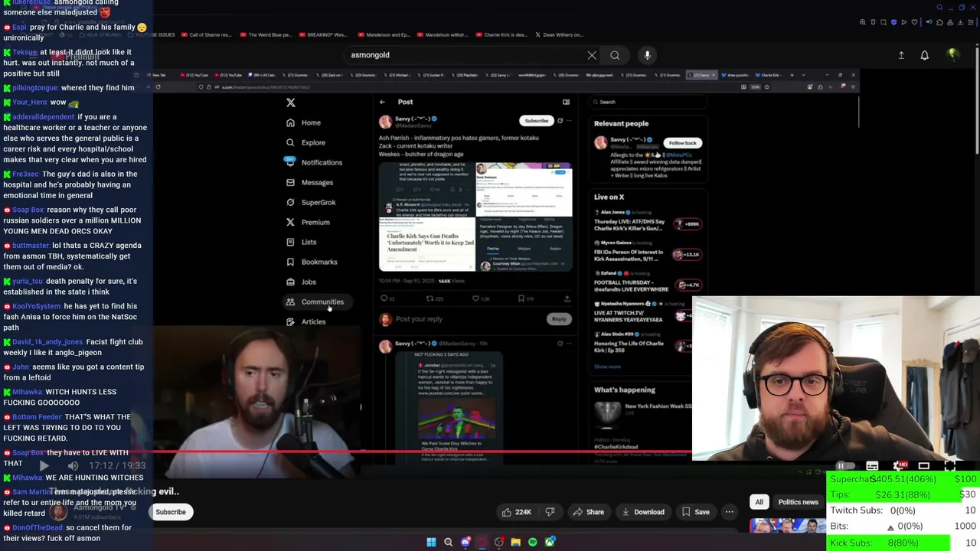Open browser tab search magnifier
Image resolution: width=980 pixels, height=551 pixels.
coord(939,8)
